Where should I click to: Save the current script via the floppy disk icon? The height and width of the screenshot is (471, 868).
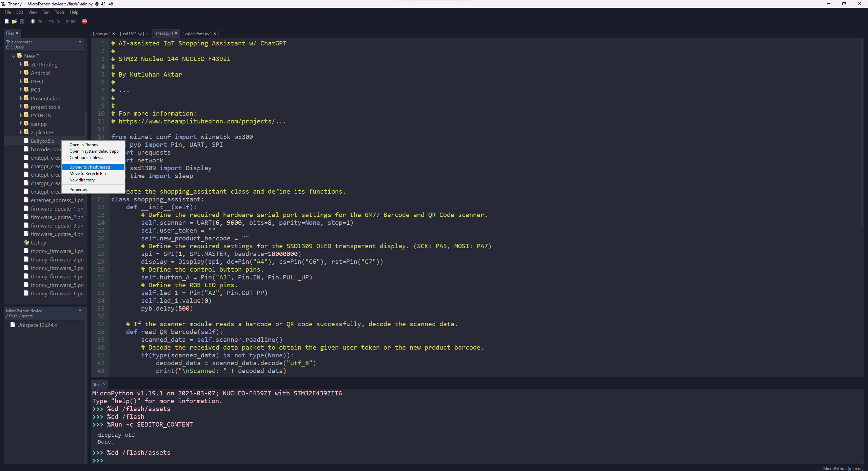[x=22, y=21]
